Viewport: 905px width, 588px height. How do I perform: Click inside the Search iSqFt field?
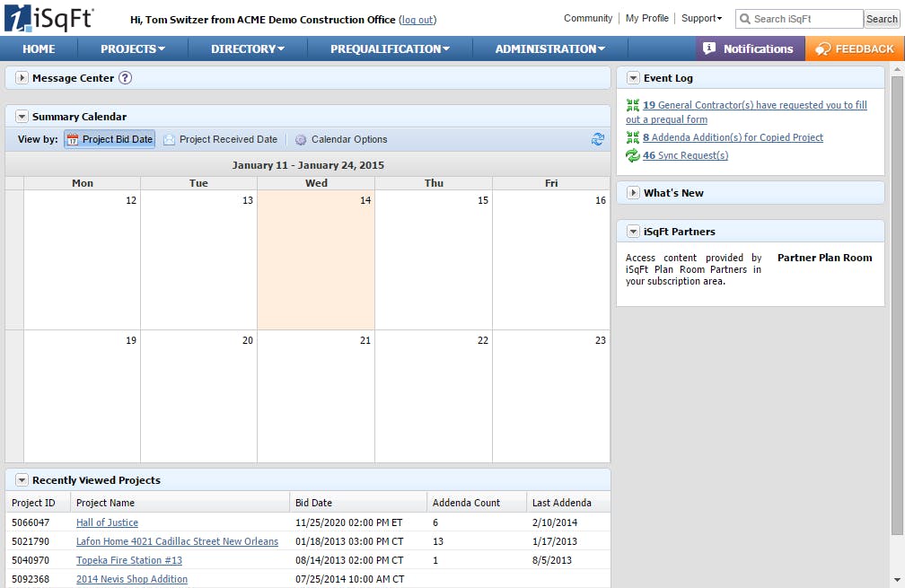[799, 18]
